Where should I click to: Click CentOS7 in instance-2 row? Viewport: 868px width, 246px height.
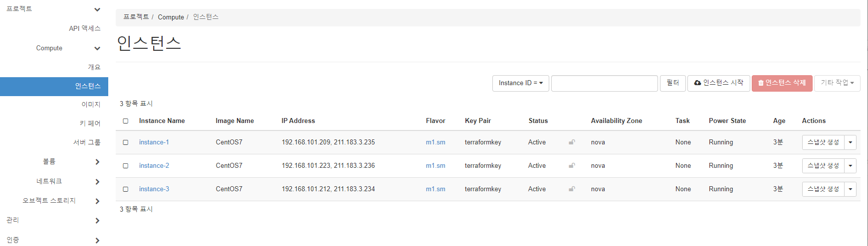pyautogui.click(x=229, y=166)
